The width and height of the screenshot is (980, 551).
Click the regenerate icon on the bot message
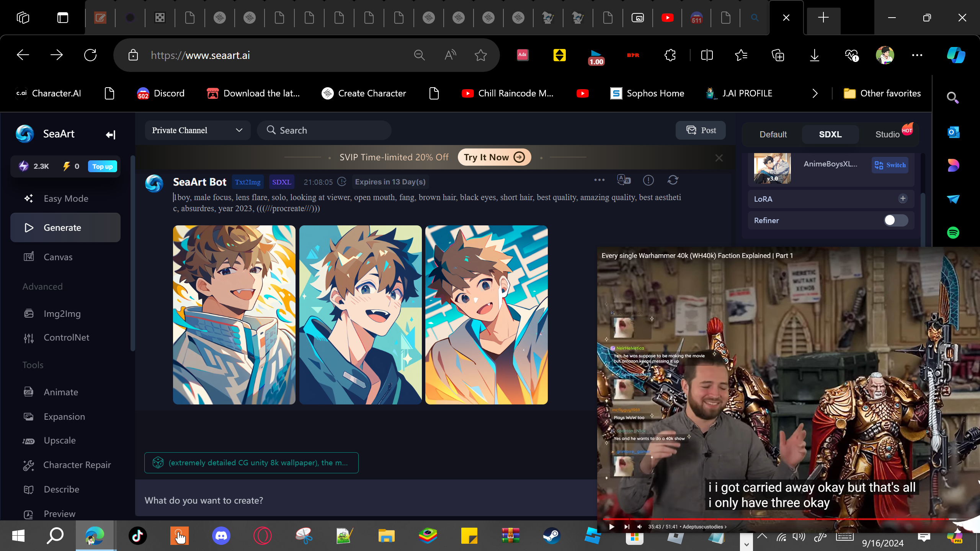click(x=673, y=180)
